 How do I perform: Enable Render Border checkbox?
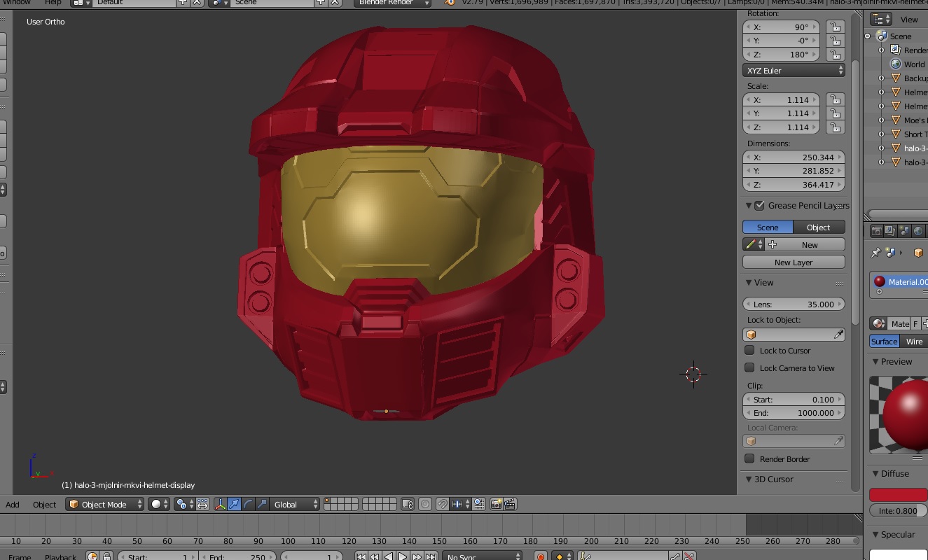(749, 458)
